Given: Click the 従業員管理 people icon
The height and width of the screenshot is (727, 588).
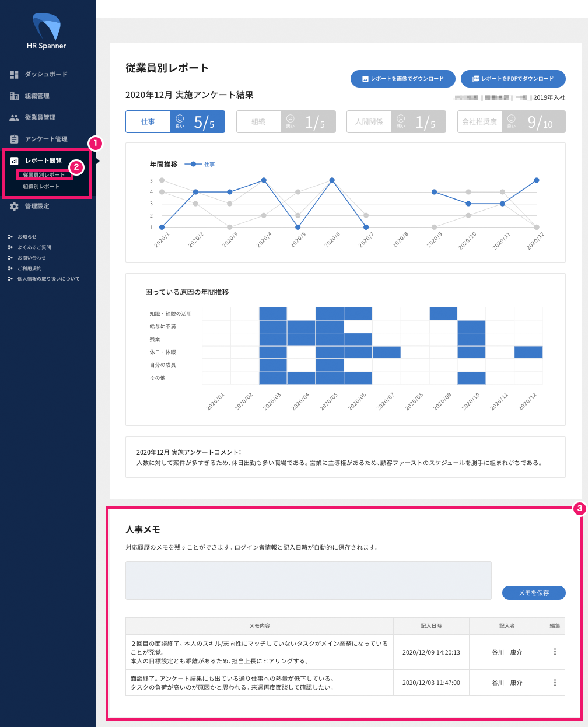Looking at the screenshot, I should pos(15,118).
